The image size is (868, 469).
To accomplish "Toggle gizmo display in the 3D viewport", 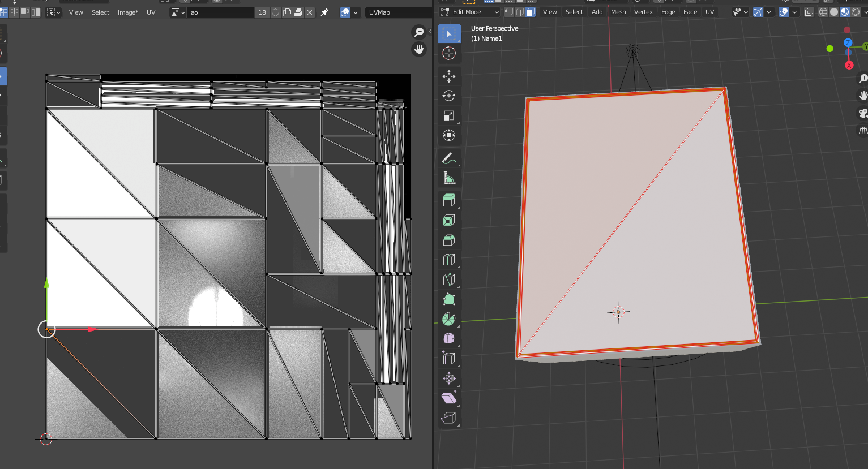I will (x=758, y=12).
